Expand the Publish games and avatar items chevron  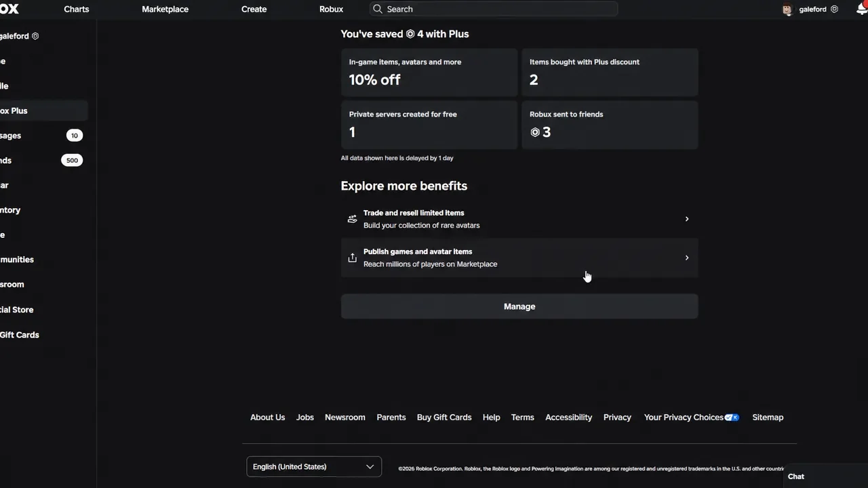coord(687,258)
